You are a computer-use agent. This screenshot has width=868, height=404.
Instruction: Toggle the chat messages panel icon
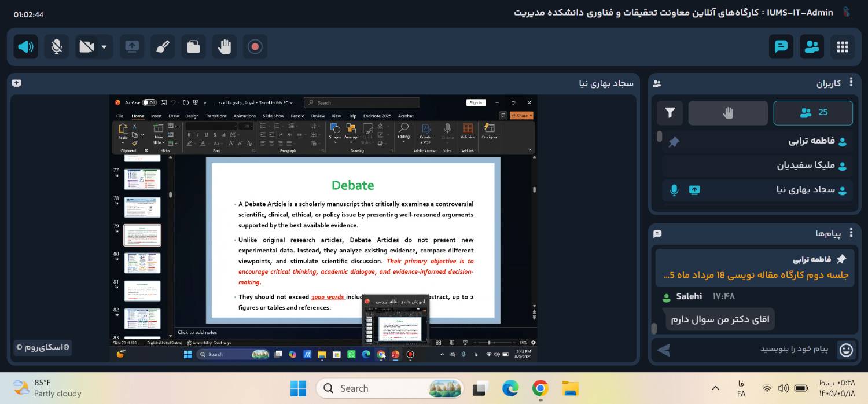pos(781,47)
